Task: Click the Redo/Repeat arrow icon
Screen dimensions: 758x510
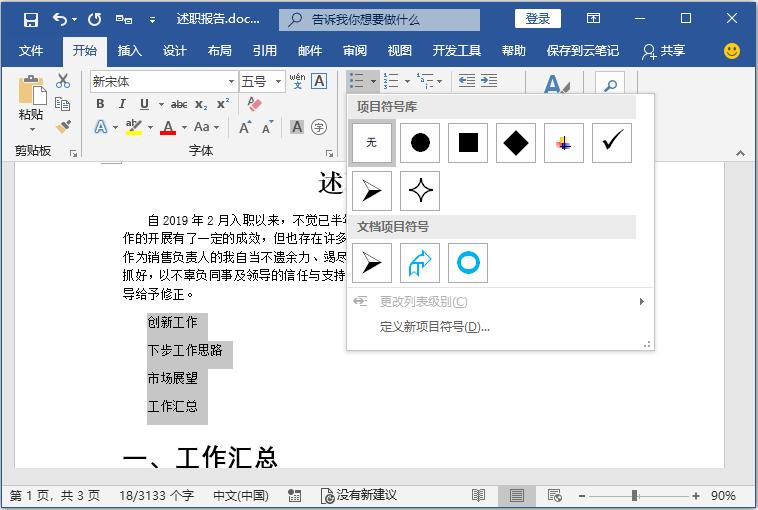Action: coord(94,19)
